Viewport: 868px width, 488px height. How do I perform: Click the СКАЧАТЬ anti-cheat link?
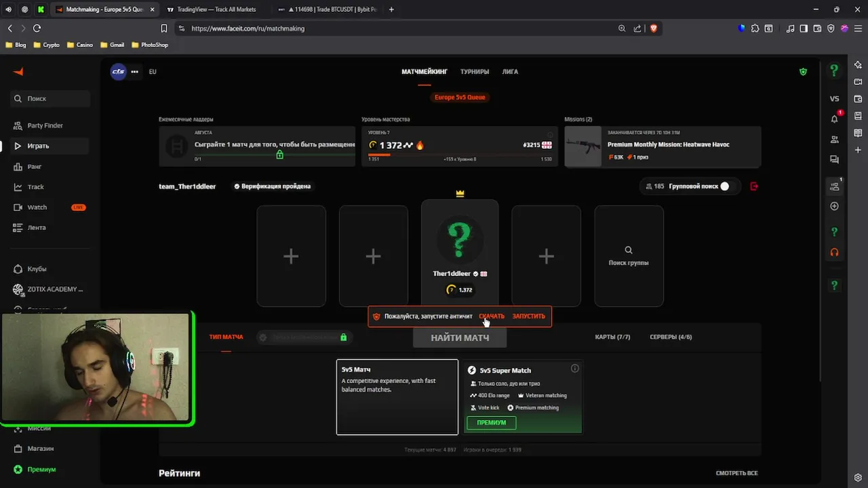(x=492, y=317)
